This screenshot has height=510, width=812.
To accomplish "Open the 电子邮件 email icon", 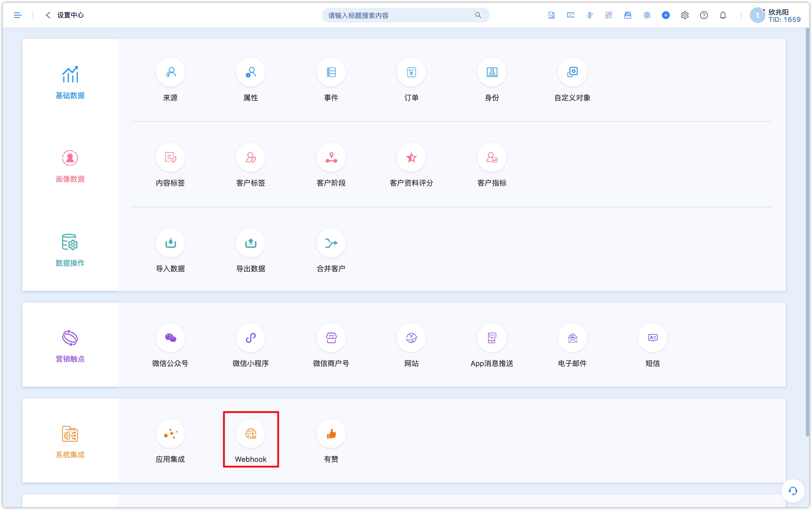I will tap(572, 338).
